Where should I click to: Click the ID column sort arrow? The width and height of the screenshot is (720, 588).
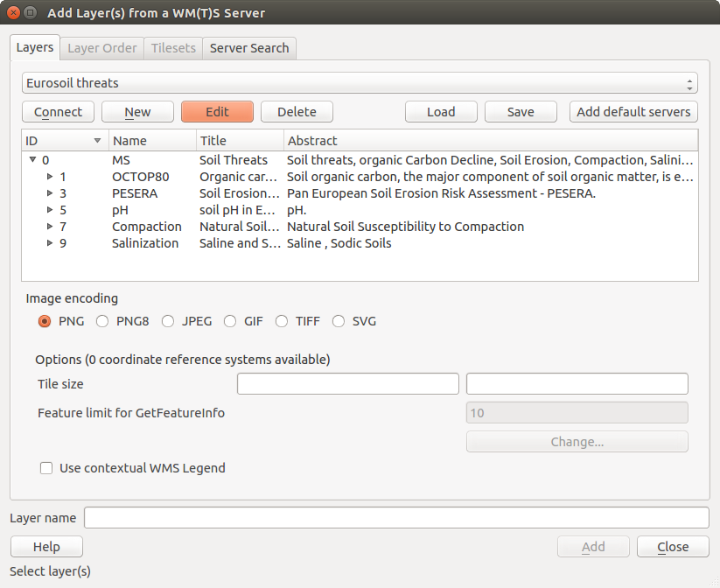tap(97, 141)
